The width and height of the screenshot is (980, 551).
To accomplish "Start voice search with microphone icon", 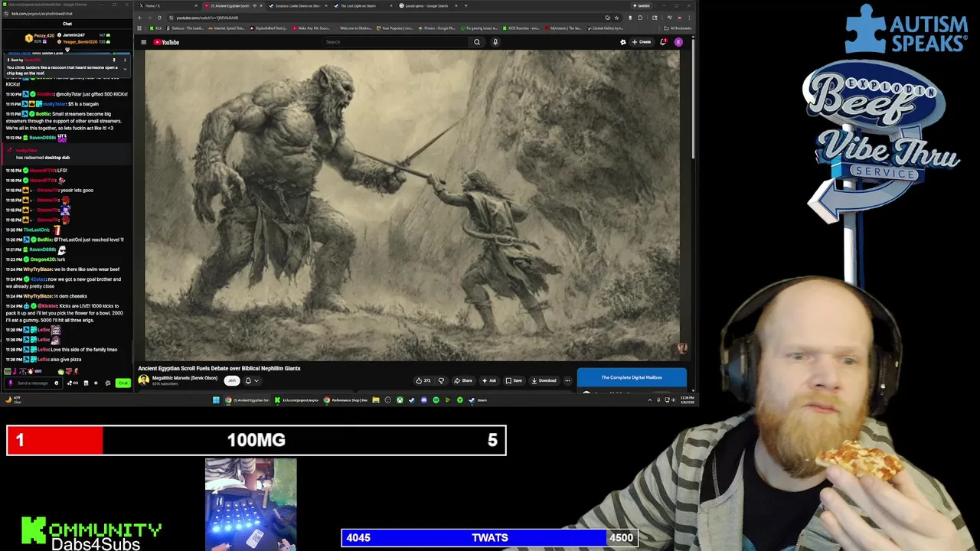I will pos(495,42).
